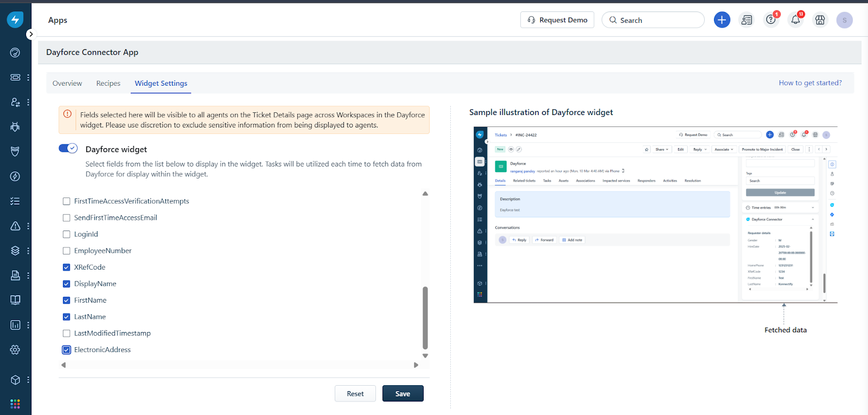The image size is (868, 415).
Task: Open the document contracts icon in sidebar
Action: coord(15,275)
